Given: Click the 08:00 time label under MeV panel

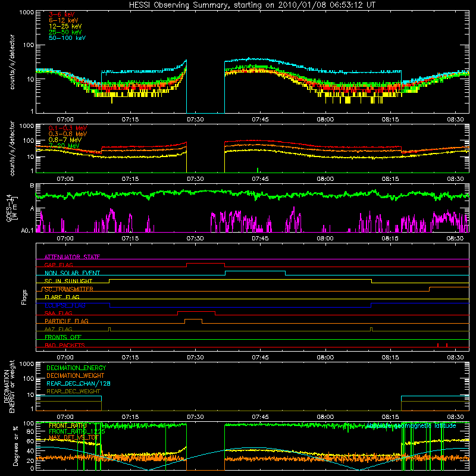Looking at the screenshot, I should coord(325,179).
